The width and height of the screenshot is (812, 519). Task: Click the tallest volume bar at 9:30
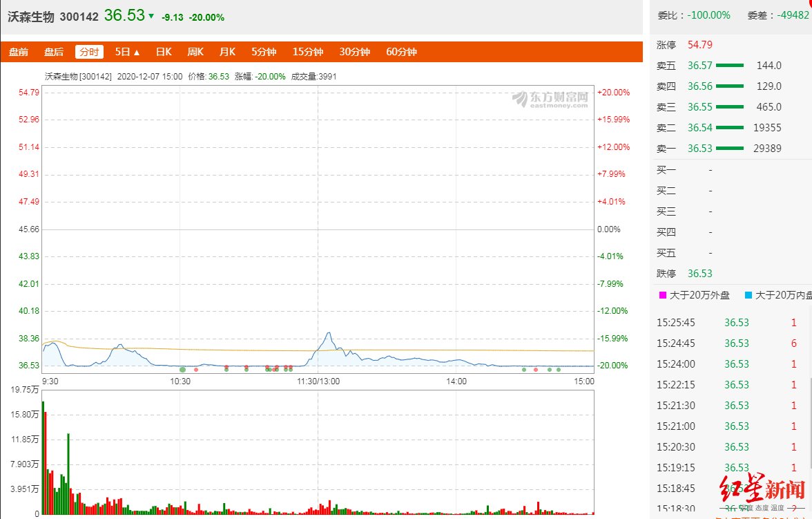[43, 456]
